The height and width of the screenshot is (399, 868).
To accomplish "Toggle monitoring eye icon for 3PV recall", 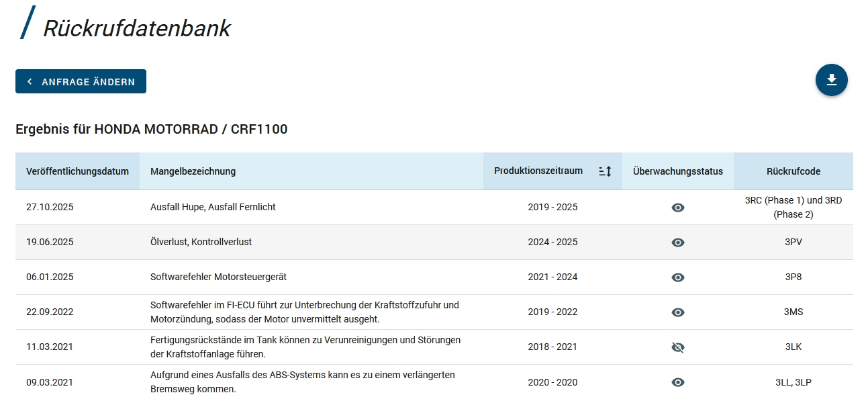I will click(677, 242).
